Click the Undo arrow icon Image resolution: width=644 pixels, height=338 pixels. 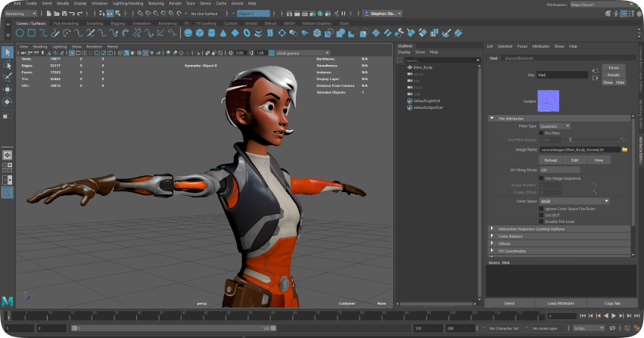click(x=72, y=14)
